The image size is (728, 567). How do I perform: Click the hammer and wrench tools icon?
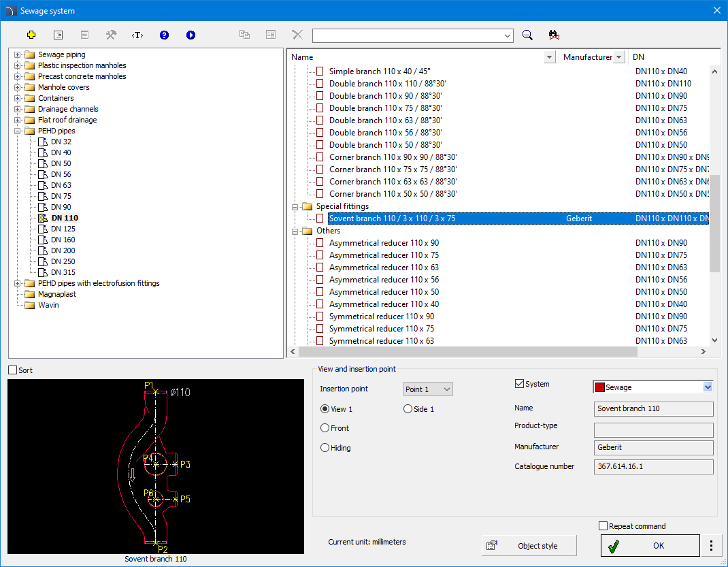tap(111, 35)
